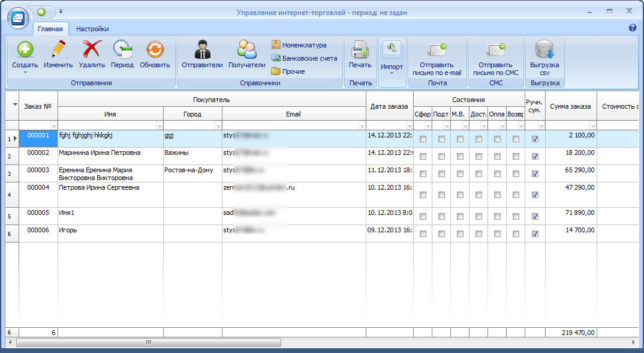This screenshot has height=353, width=644.
Task: Click the red X Delete (Удалить) icon
Action: coord(92,50)
